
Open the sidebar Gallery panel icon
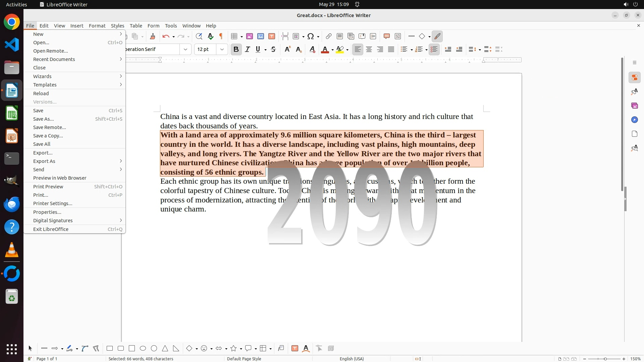pos(634,106)
